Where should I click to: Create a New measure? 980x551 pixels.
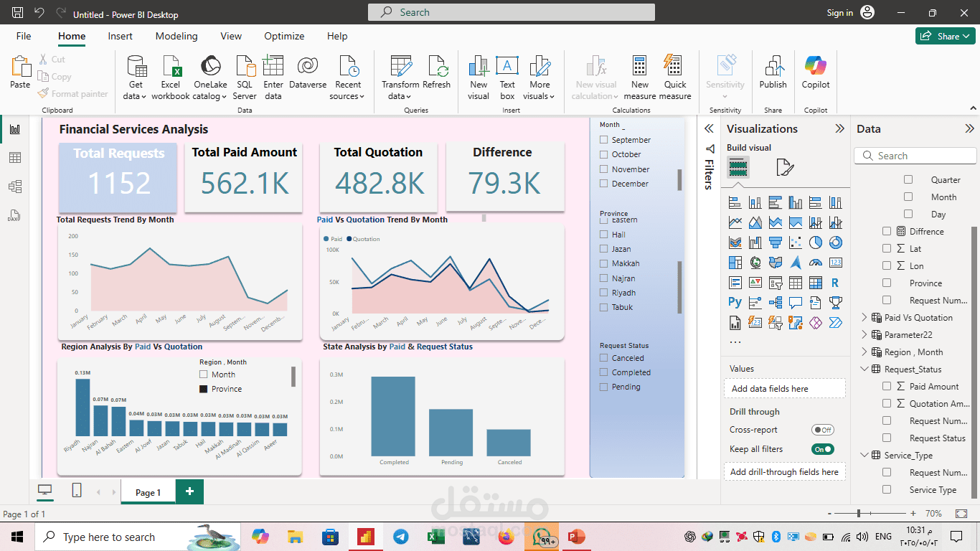click(640, 77)
